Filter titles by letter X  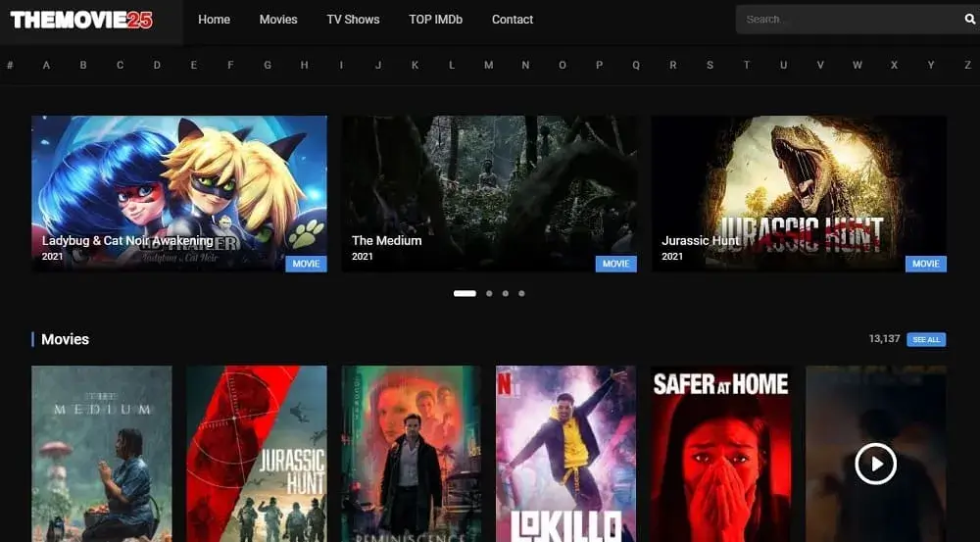pos(895,65)
